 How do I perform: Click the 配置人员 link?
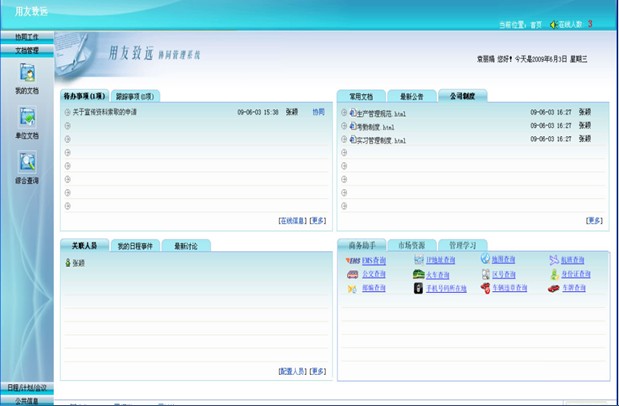click(x=292, y=371)
